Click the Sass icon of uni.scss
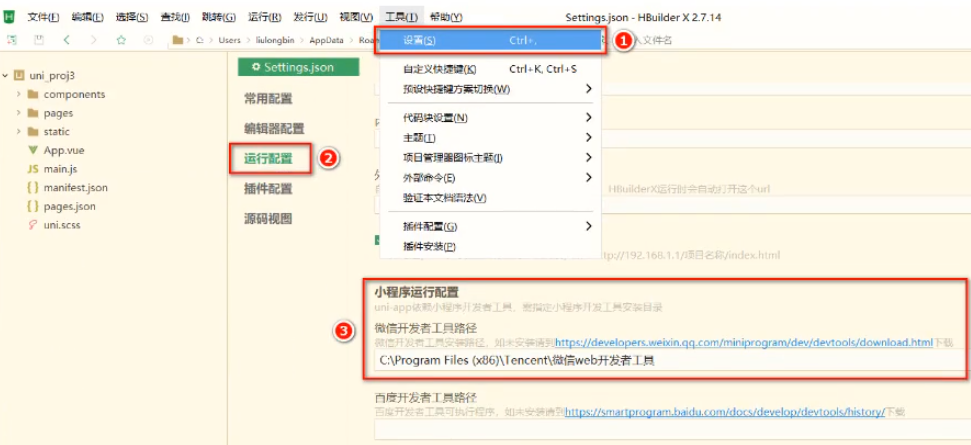This screenshot has width=971, height=445. point(33,225)
